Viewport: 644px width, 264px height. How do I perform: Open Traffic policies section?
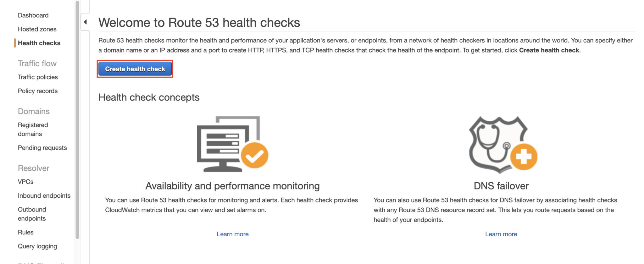(x=38, y=77)
